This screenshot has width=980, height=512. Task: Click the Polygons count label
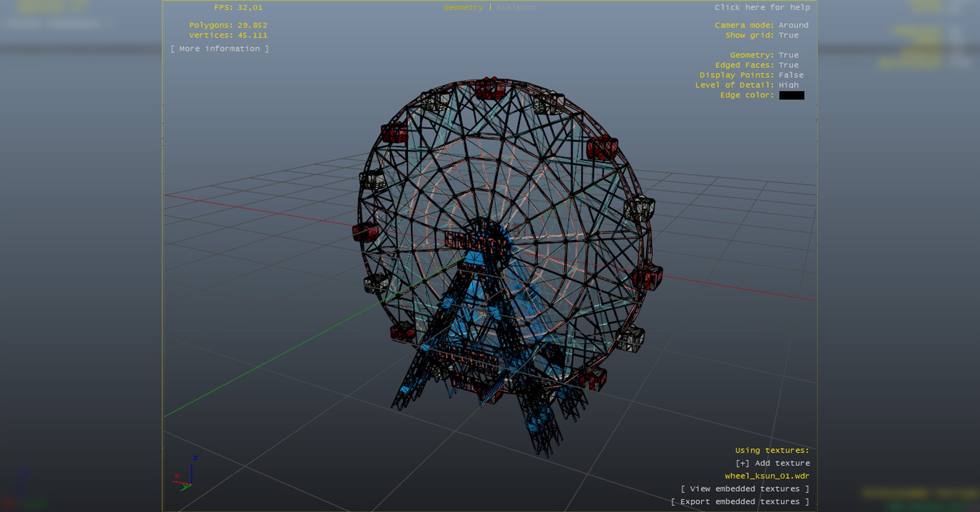228,25
